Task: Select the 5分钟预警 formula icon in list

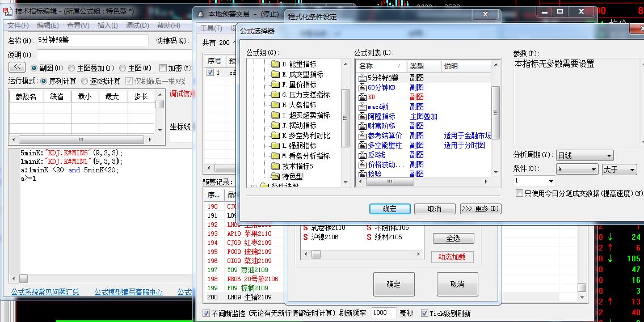Action: coord(362,78)
